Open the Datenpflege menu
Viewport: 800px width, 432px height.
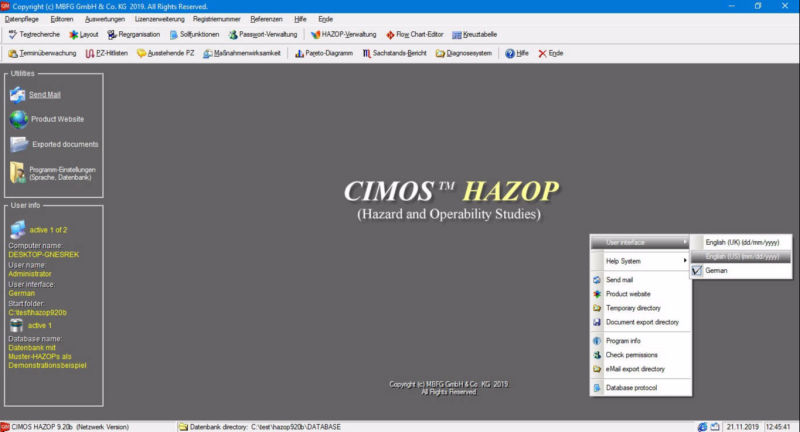(23, 18)
